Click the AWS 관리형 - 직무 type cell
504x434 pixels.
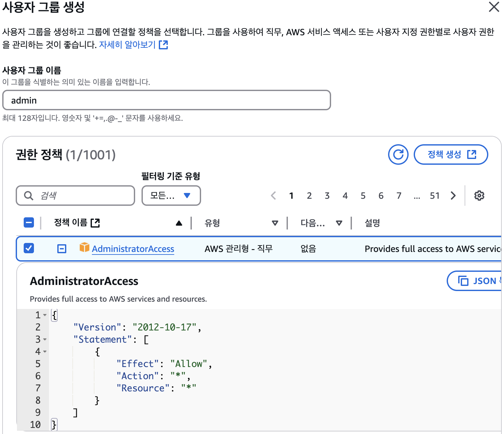coord(239,249)
